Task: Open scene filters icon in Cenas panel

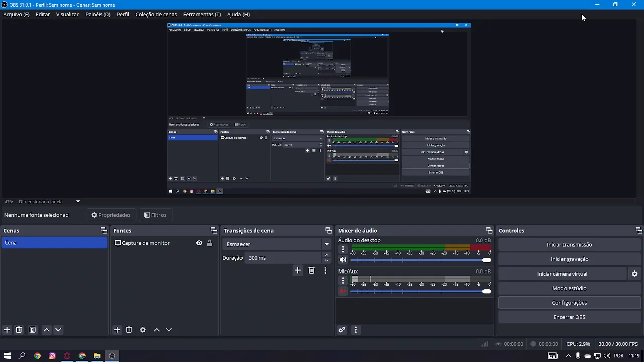Action: tap(33, 330)
